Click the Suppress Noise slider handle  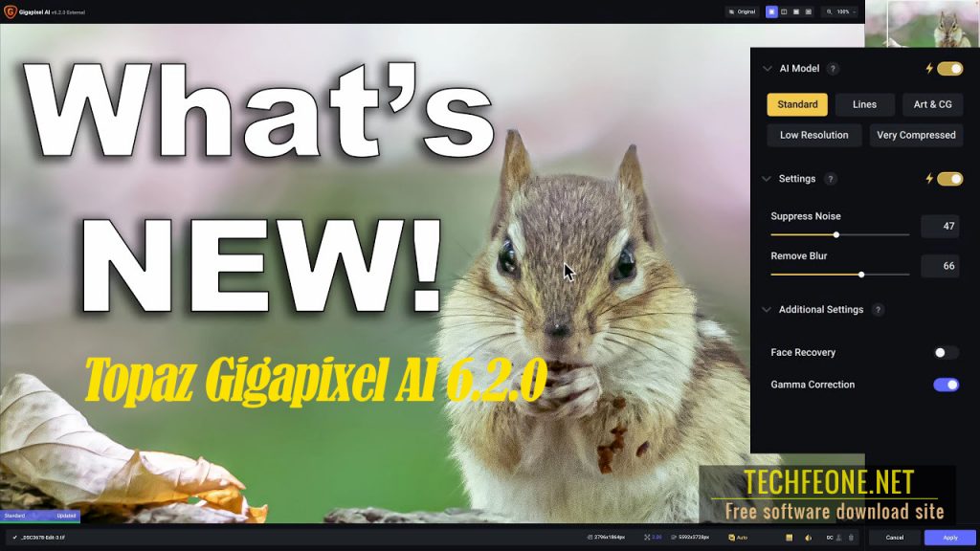(x=836, y=235)
